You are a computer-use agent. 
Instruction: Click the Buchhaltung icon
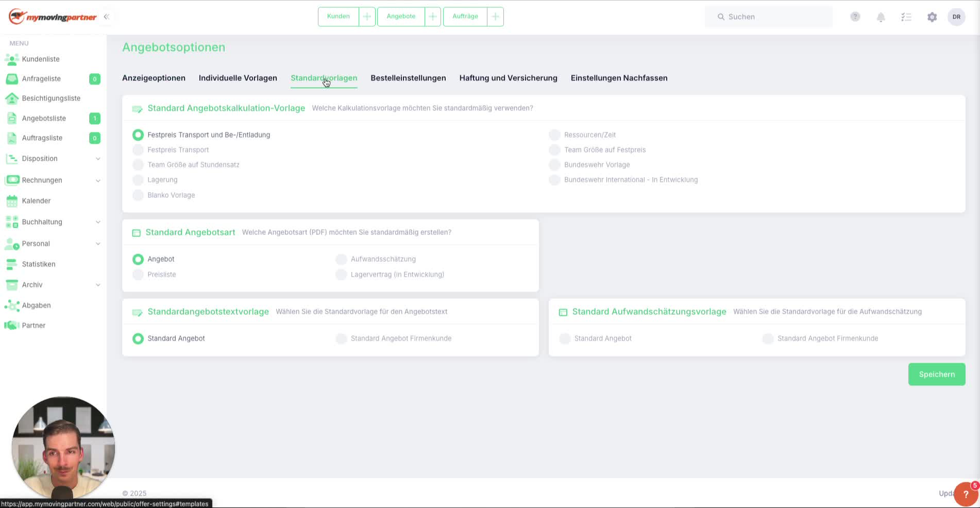(11, 222)
